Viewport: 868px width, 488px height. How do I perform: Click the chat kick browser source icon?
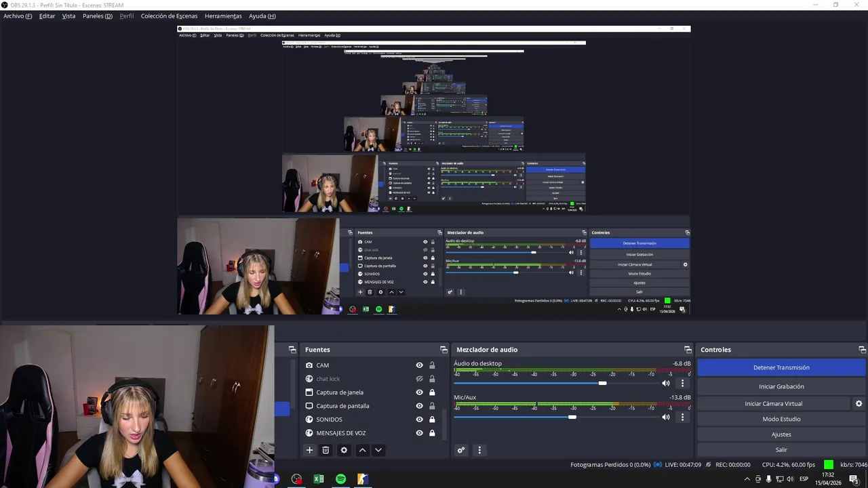309,379
